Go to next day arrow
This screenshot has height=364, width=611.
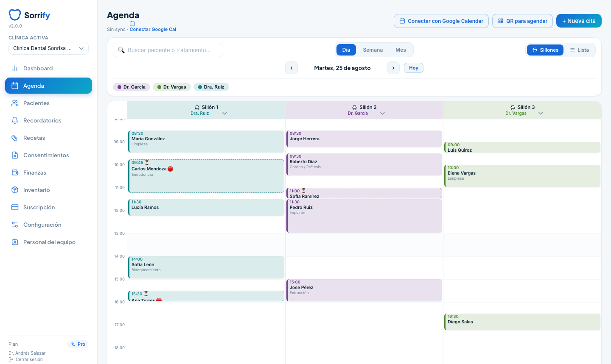pos(393,68)
